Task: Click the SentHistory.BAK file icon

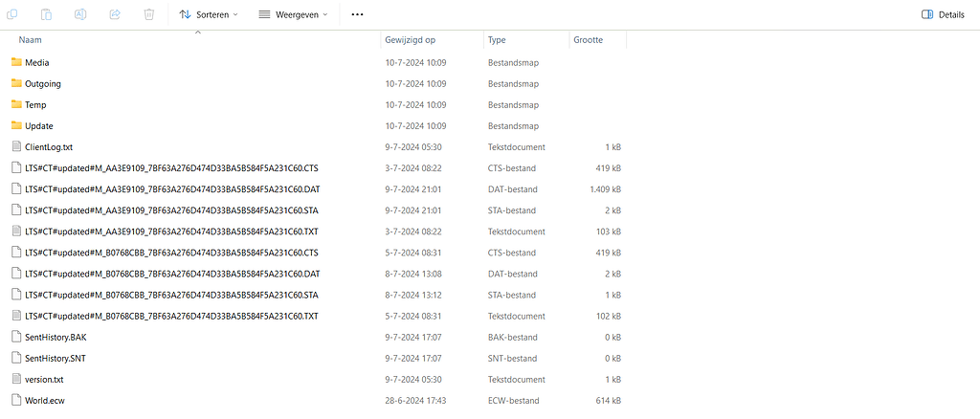Action: click(17, 337)
